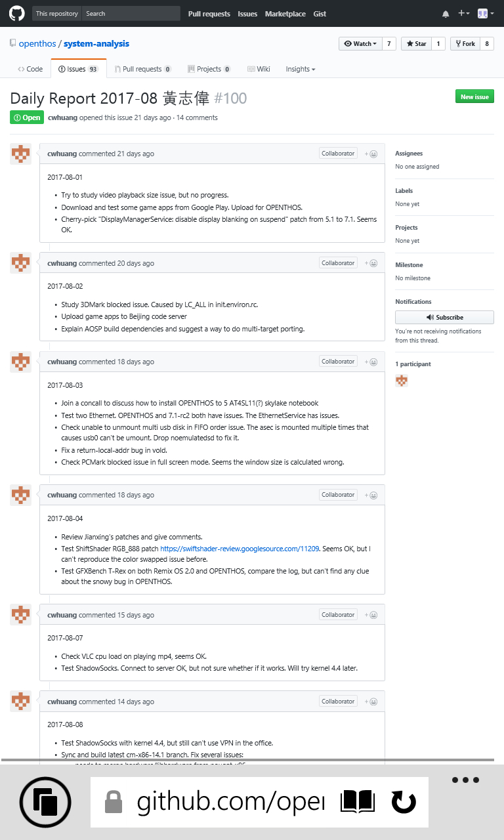The height and width of the screenshot is (840, 504).
Task: Expand the Insights dropdown tab
Action: (x=300, y=69)
